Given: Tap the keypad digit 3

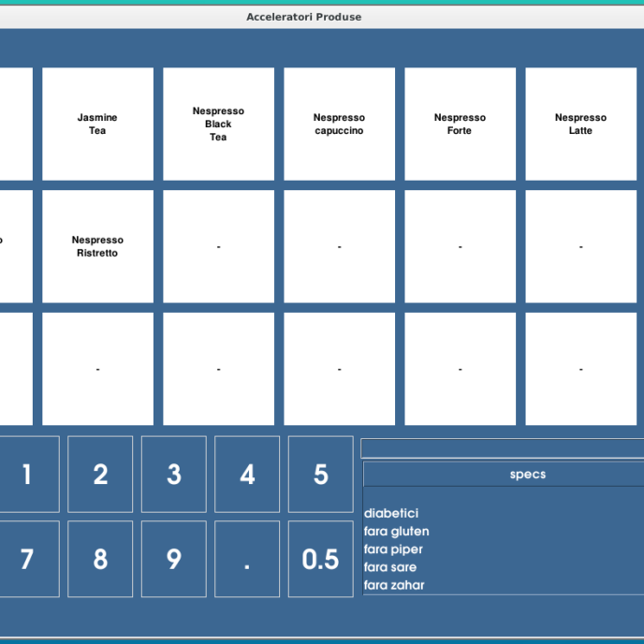Looking at the screenshot, I should [174, 475].
